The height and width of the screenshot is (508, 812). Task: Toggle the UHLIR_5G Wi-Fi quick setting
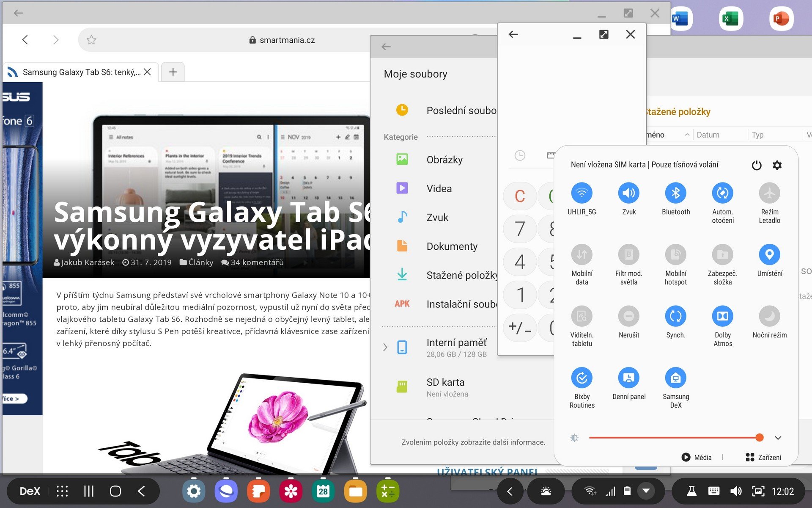tap(582, 193)
